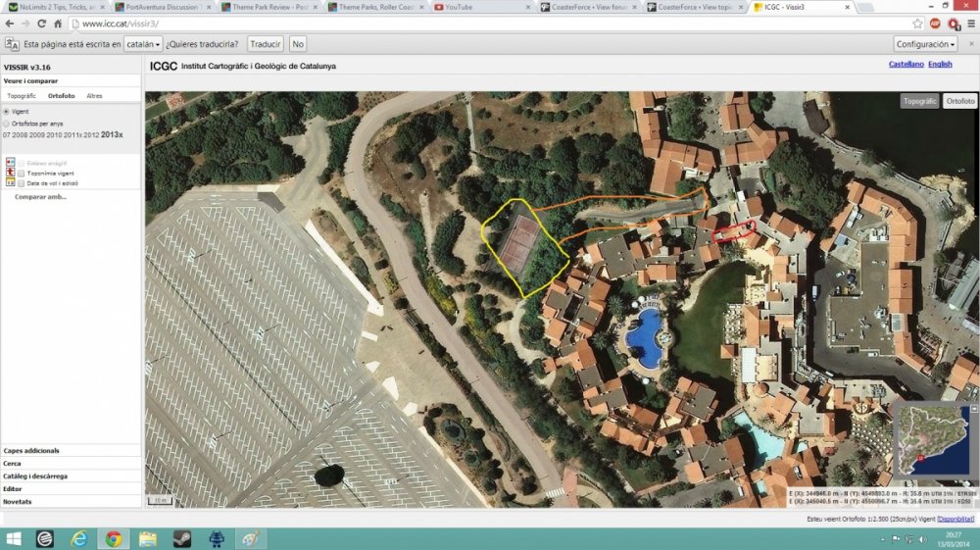The width and height of the screenshot is (980, 550).
Task: Click the browser reload icon
Action: (x=42, y=24)
